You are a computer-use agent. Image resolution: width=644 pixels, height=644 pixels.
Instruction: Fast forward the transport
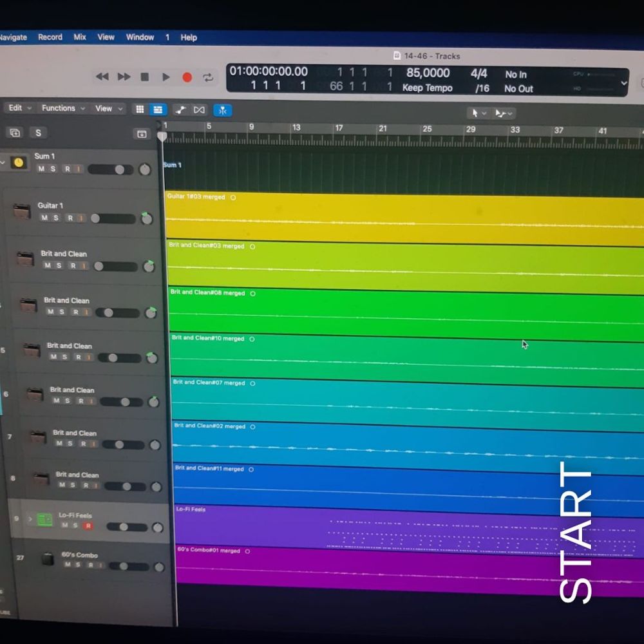point(124,77)
